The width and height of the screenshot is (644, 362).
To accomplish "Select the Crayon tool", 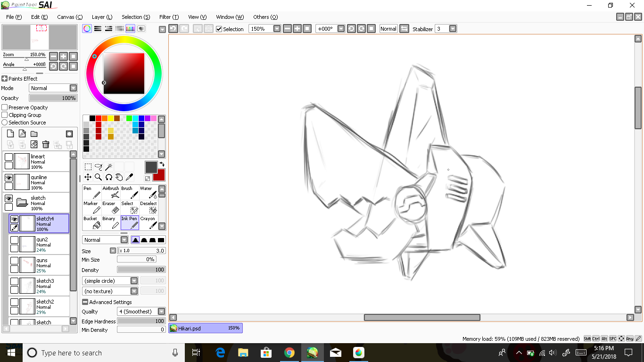I will 149,222.
